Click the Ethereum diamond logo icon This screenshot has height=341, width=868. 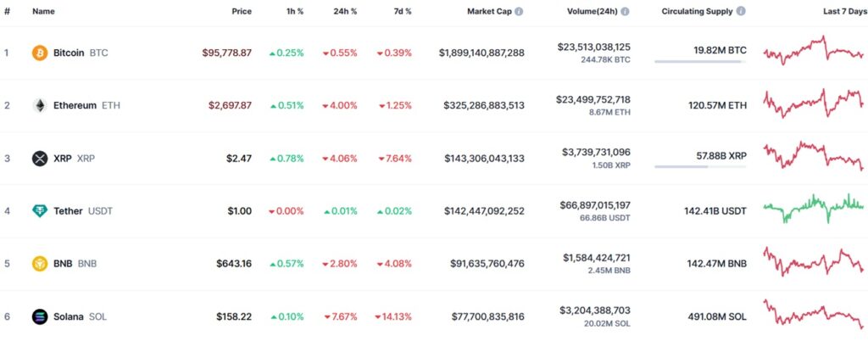pos(39,105)
